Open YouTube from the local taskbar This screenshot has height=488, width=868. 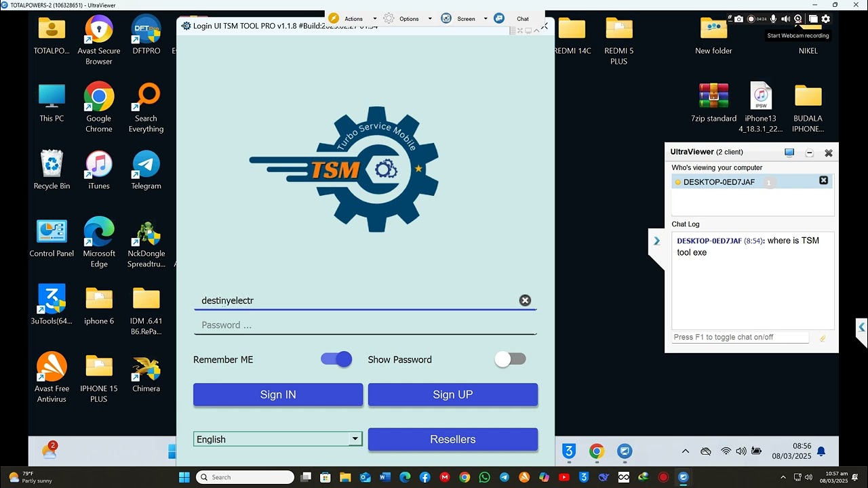[x=564, y=477]
